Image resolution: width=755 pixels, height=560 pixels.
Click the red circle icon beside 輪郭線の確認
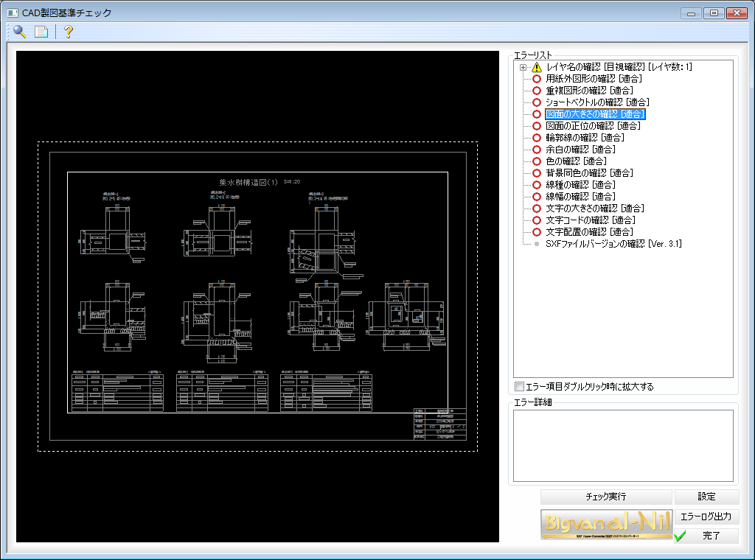coord(537,138)
